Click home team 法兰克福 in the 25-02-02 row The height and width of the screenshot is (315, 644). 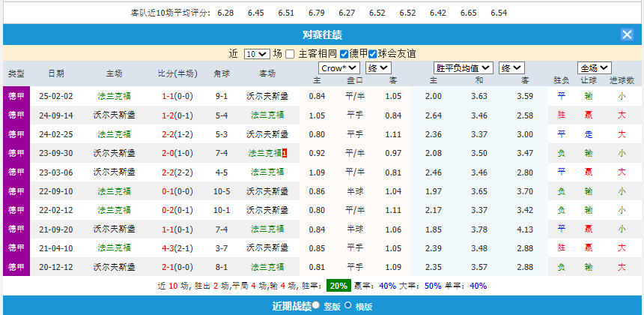114,96
